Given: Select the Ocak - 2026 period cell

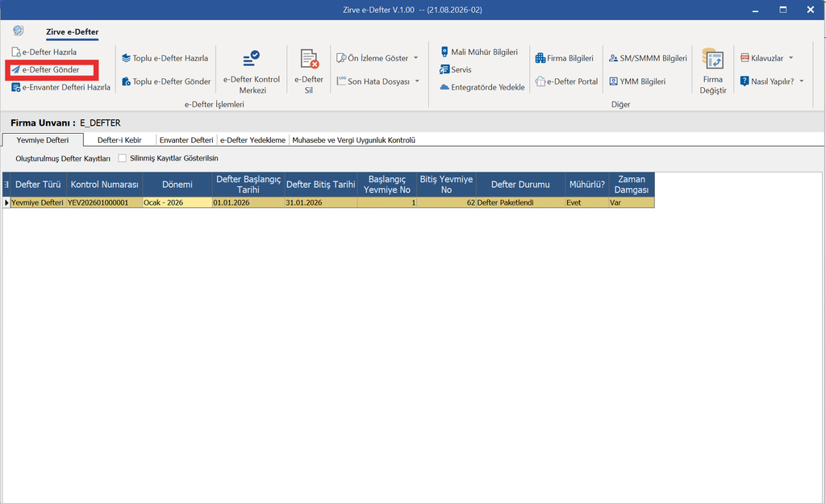Looking at the screenshot, I should 177,202.
